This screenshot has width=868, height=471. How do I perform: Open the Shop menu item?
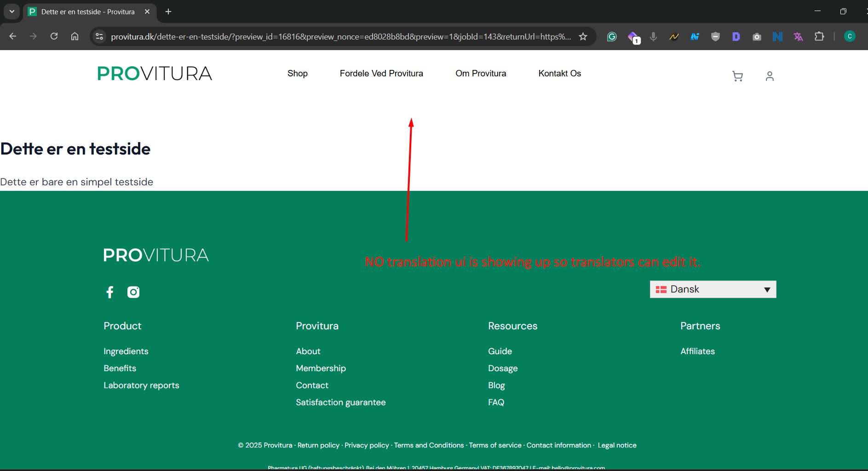coord(298,74)
